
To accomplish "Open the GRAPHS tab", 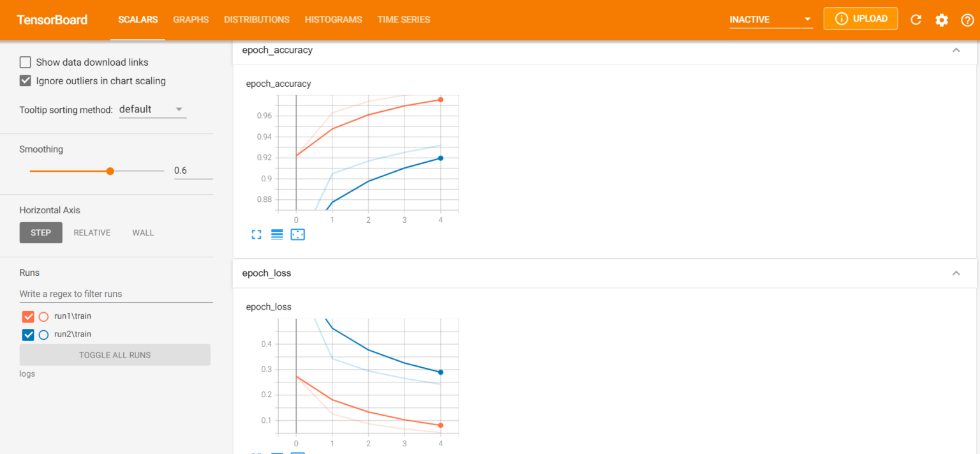I will (x=191, y=20).
